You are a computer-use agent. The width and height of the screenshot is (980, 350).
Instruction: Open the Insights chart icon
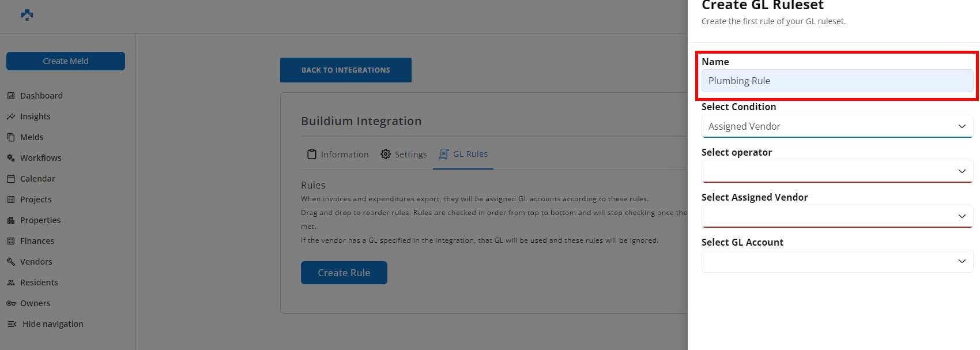pyautogui.click(x=11, y=116)
